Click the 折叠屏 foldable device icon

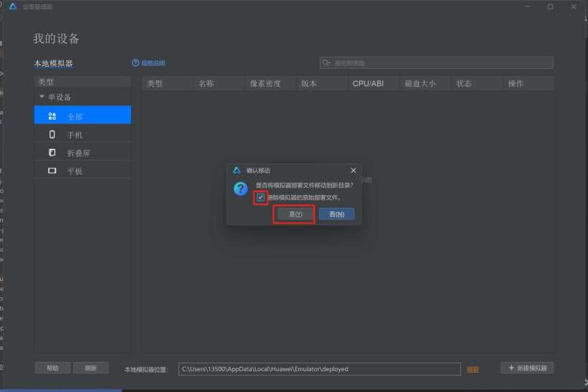coord(52,153)
